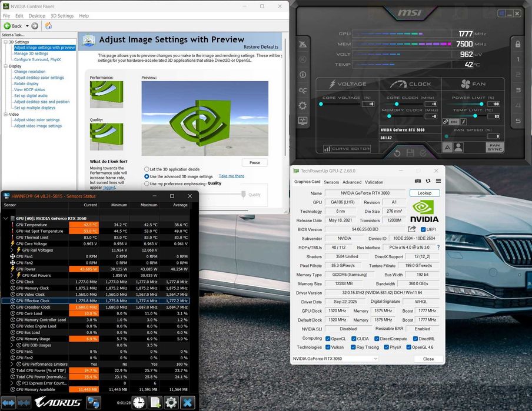
Task: Click HWiNFO blue X close sensors icon
Action: 187,403
